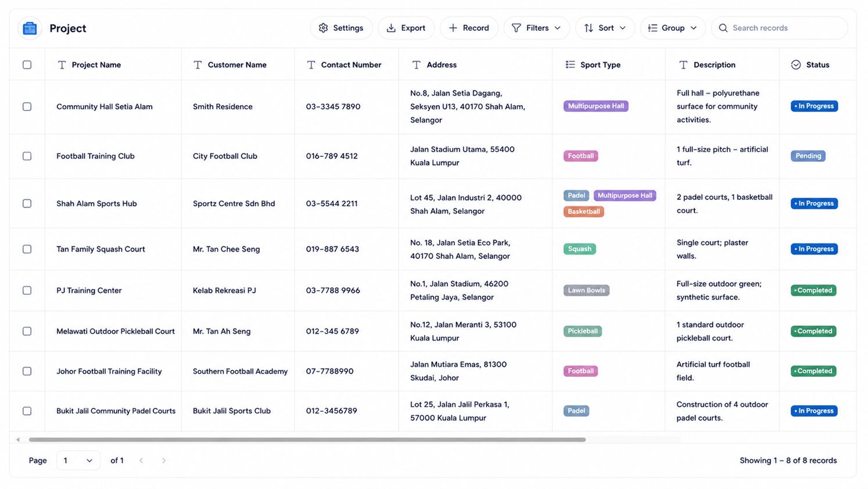Viewport: 868px width, 489px height.
Task: Click the green Squash tag
Action: tap(579, 249)
